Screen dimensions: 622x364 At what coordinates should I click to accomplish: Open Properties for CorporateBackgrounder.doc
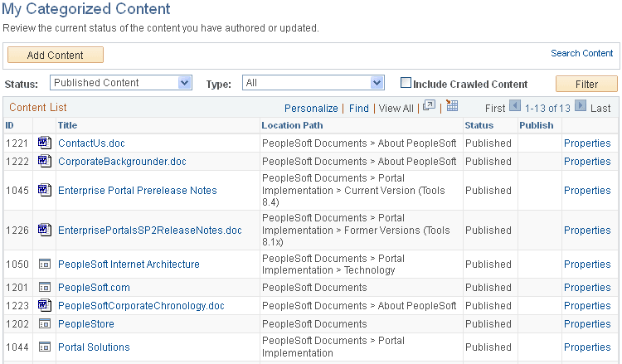click(x=587, y=162)
